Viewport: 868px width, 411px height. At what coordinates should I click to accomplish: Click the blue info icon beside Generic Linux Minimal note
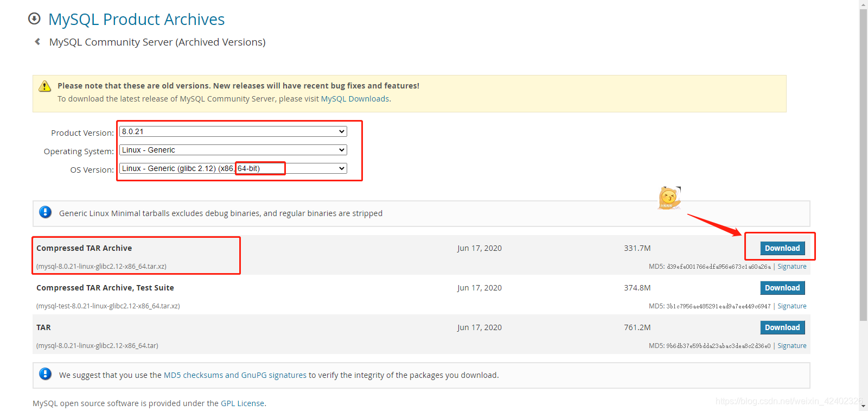pos(46,212)
